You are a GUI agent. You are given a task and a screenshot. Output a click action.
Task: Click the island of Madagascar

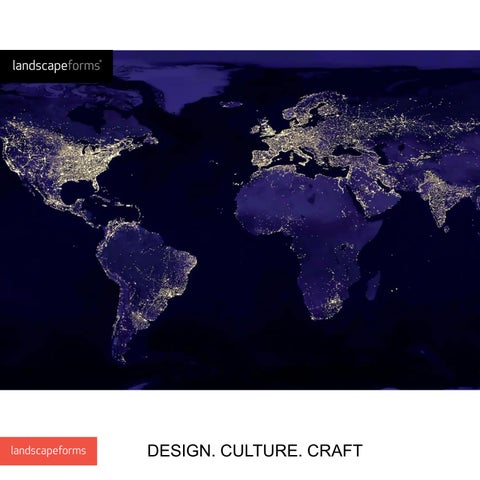click(373, 286)
